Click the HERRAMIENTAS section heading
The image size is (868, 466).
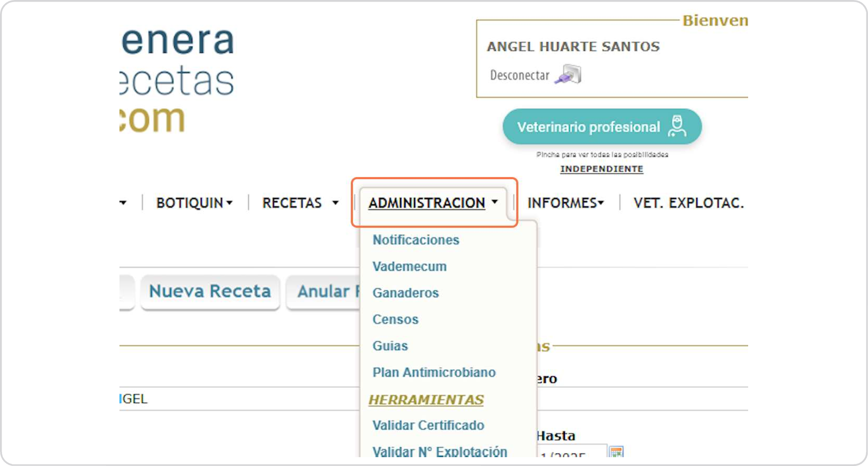[x=426, y=400]
